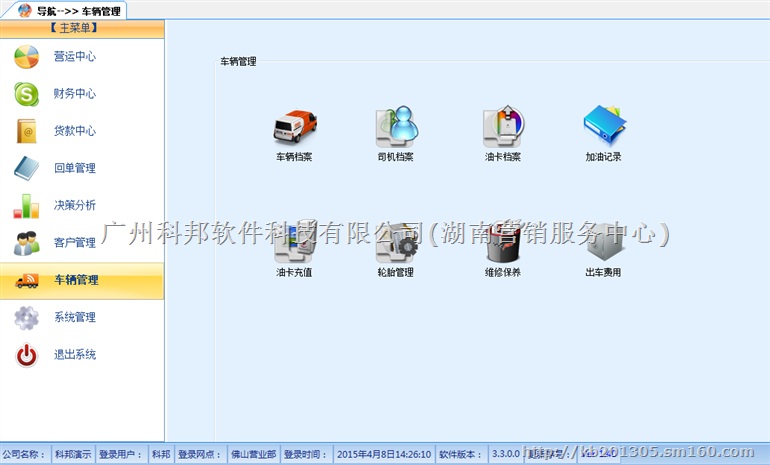Click the 油卡档案 label
Viewport: 770px width, 465px height.
pos(503,157)
